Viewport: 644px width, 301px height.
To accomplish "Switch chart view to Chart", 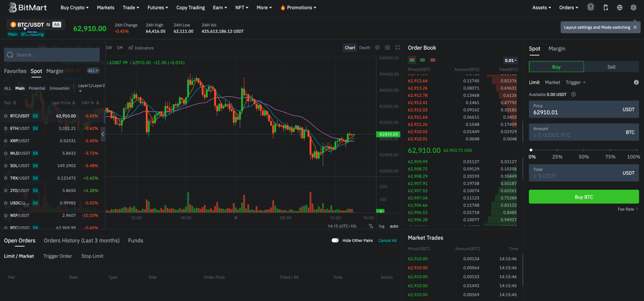I will tap(350, 48).
